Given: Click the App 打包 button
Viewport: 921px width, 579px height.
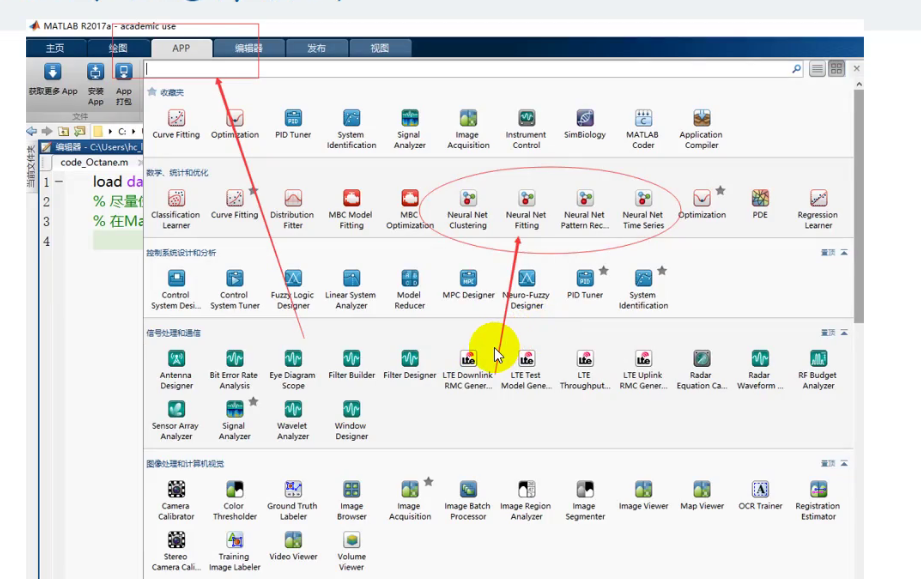Looking at the screenshot, I should click(x=123, y=85).
